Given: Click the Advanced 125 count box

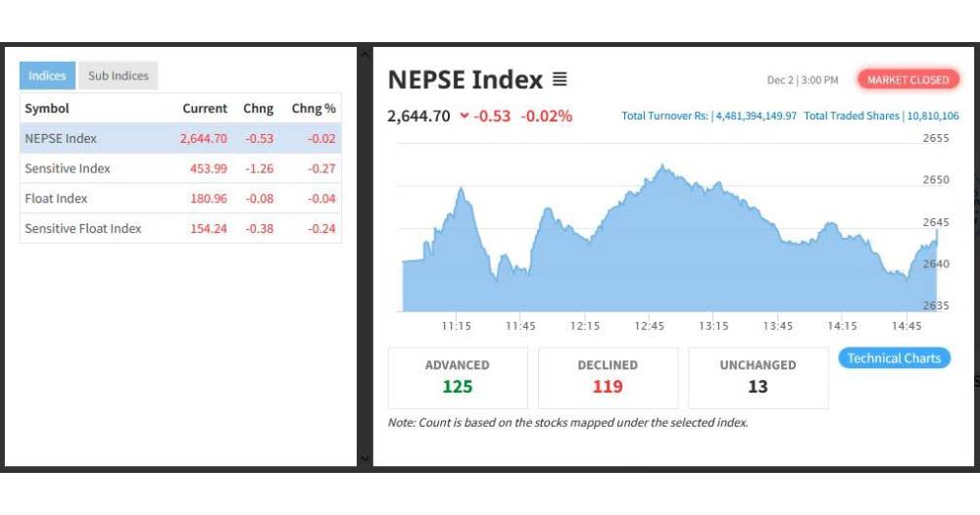Looking at the screenshot, I should click(x=458, y=377).
